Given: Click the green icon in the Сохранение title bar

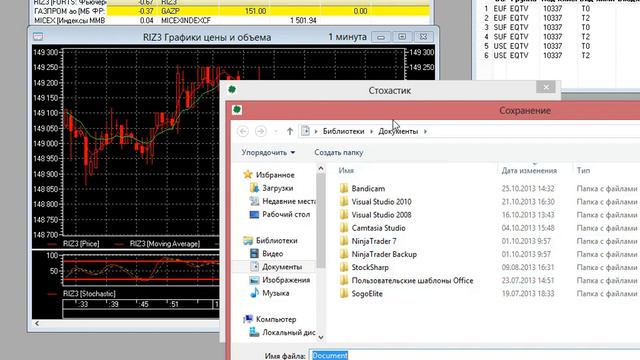Looking at the screenshot, I should [237, 110].
